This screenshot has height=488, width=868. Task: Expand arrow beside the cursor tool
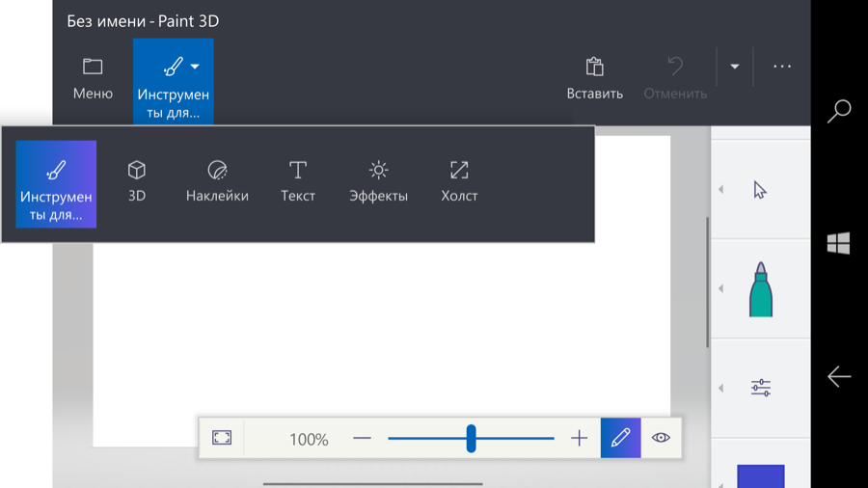click(x=720, y=189)
